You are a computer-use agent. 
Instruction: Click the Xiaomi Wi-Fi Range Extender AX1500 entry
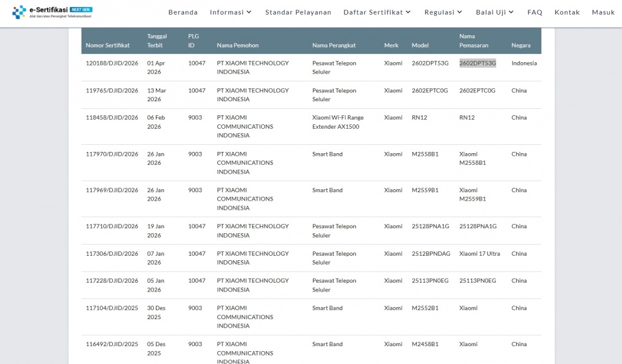[x=338, y=122]
